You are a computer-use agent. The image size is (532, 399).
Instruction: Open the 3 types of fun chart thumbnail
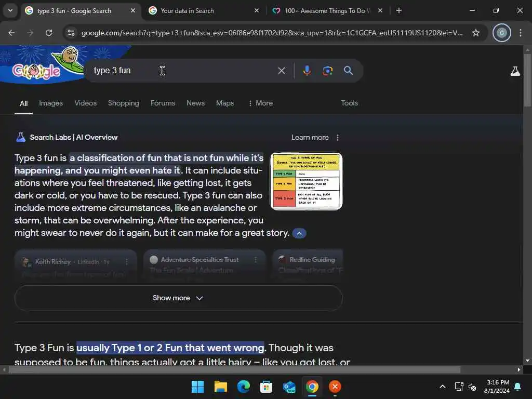306,181
